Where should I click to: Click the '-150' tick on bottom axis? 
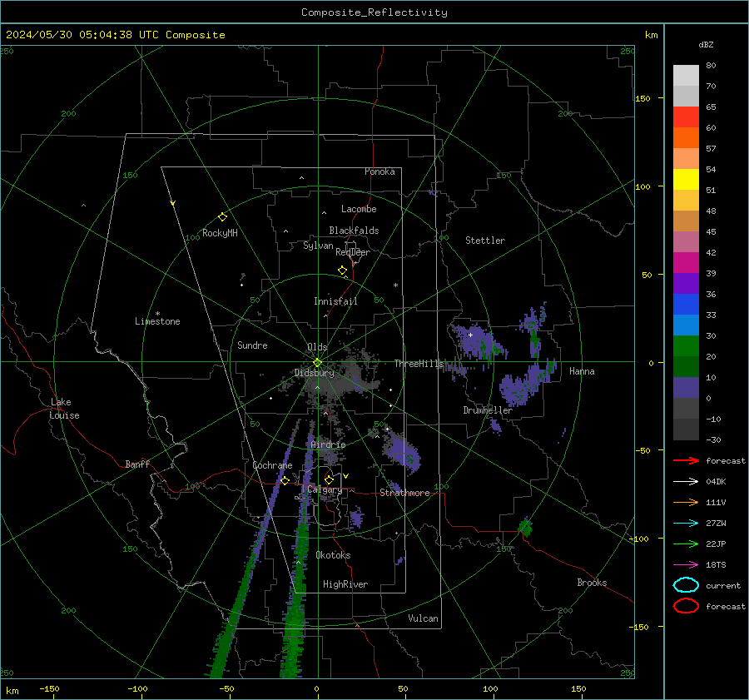pyautogui.click(x=49, y=688)
